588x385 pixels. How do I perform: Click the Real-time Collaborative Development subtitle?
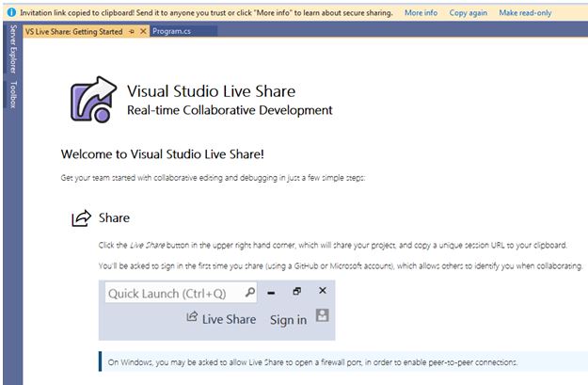[230, 110]
